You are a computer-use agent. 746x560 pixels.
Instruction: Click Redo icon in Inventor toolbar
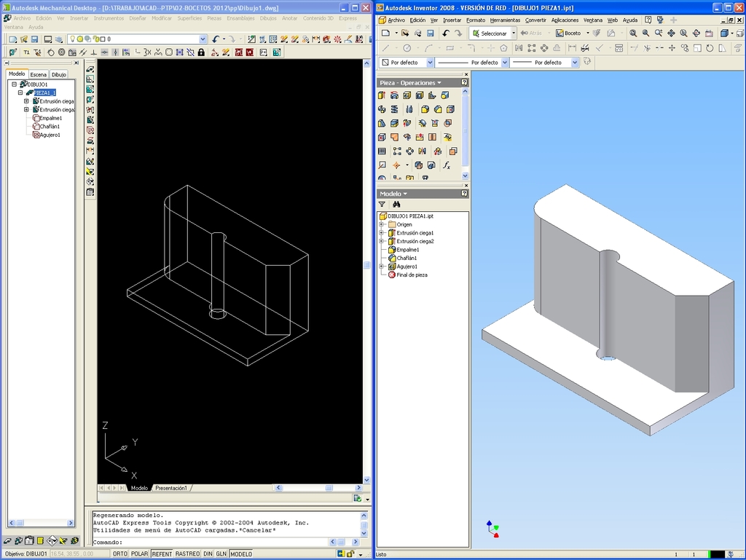458,33
